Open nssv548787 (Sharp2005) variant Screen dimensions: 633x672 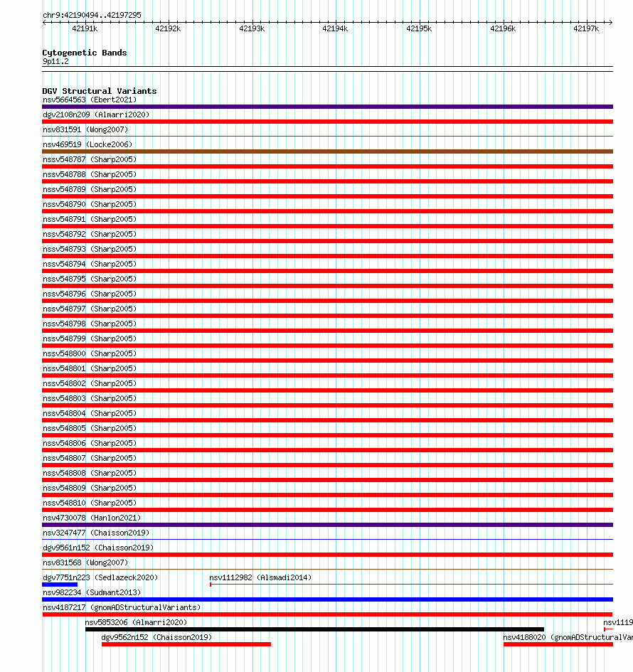tap(90, 159)
